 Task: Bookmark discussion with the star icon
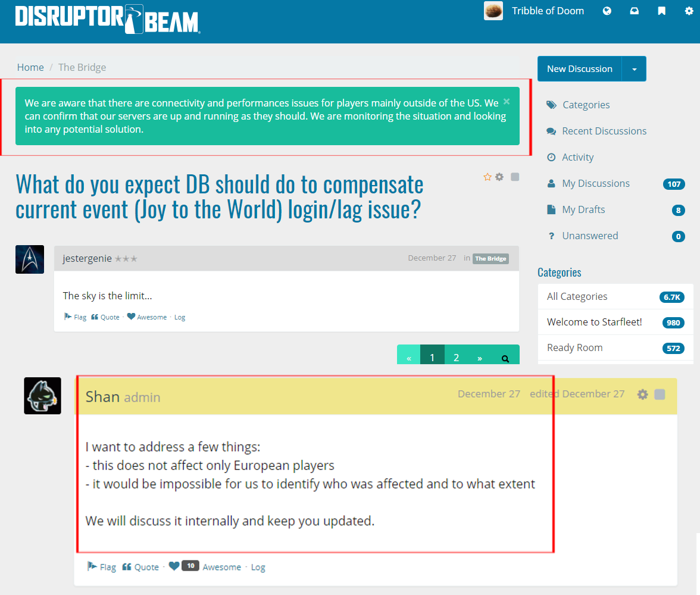[487, 177]
